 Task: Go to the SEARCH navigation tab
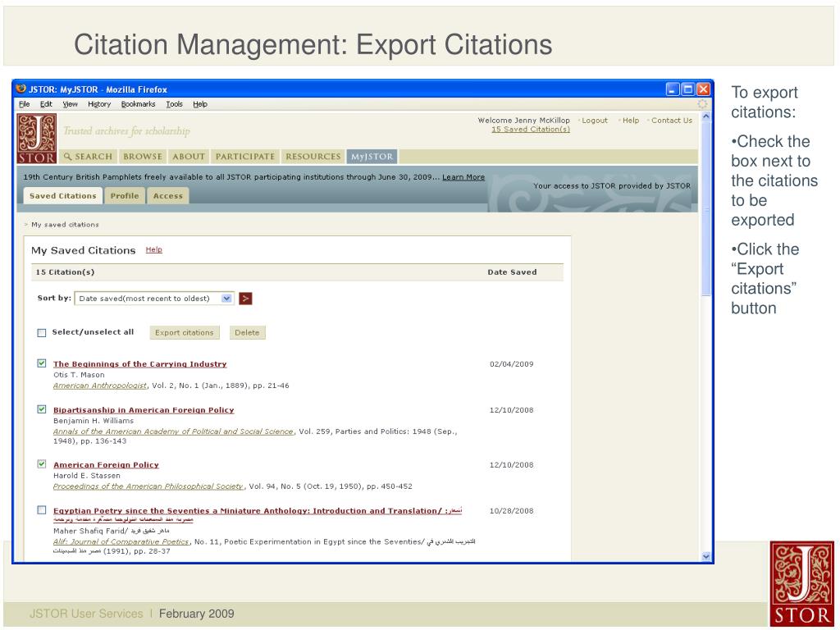88,157
